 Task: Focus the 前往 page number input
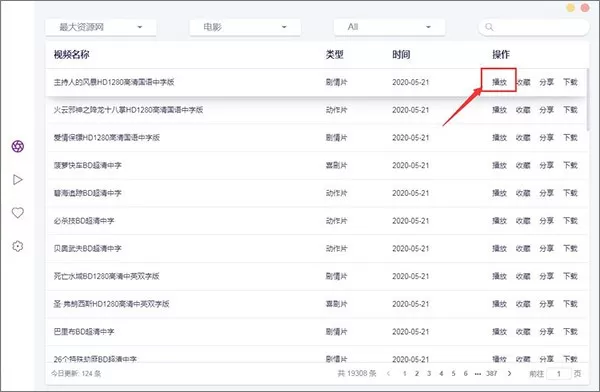click(559, 374)
